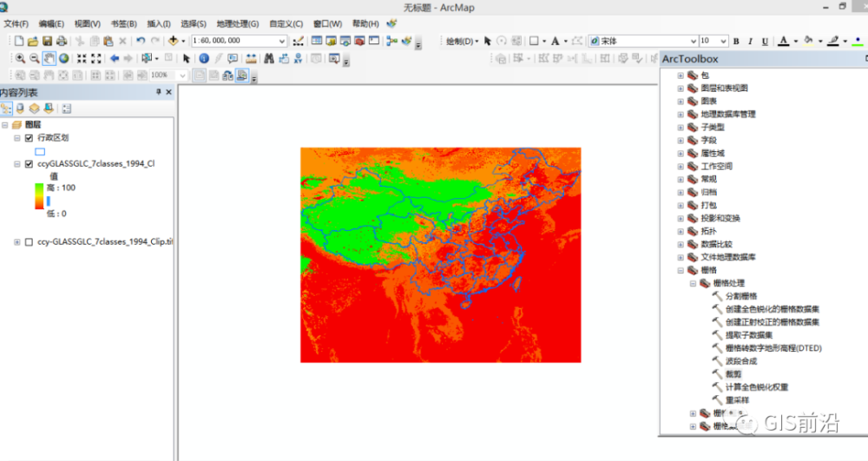Collapse the 栅格处理 toolset

pyautogui.click(x=693, y=283)
